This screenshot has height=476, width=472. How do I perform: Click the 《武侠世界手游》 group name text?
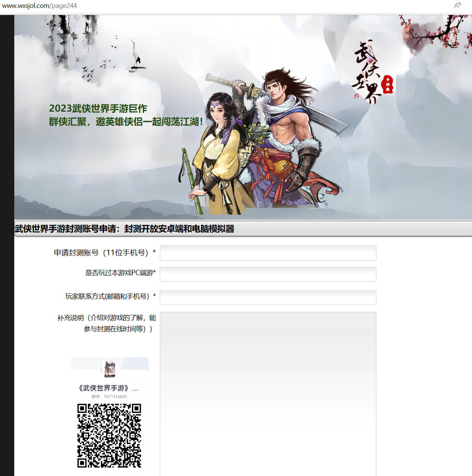coord(108,388)
